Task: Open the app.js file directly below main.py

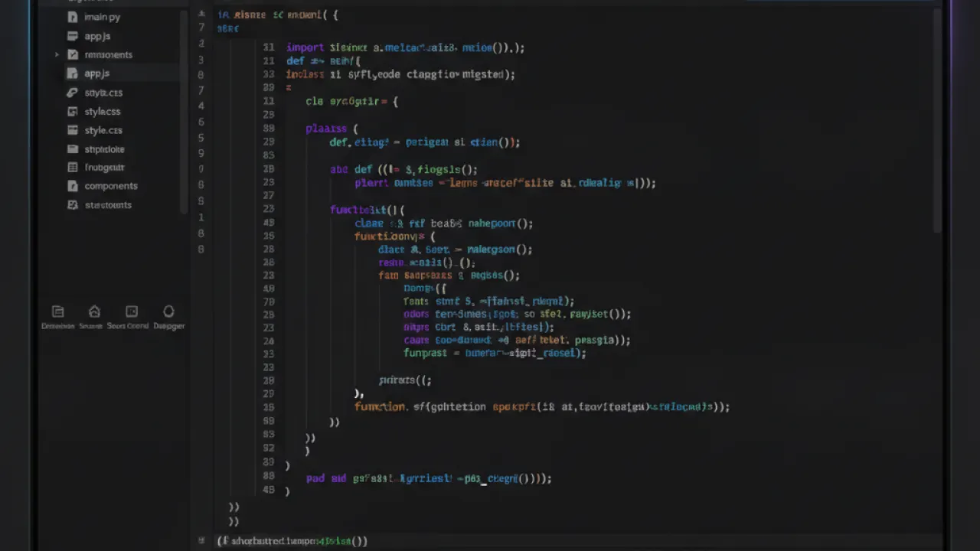Action: tap(97, 36)
